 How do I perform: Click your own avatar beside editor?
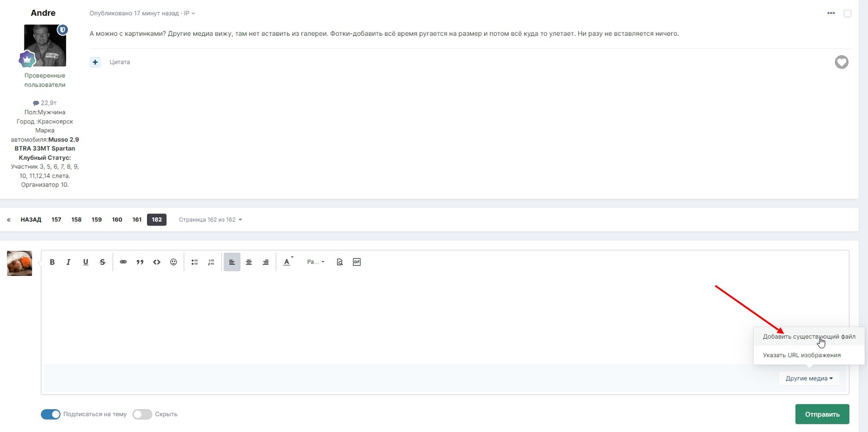click(x=20, y=263)
